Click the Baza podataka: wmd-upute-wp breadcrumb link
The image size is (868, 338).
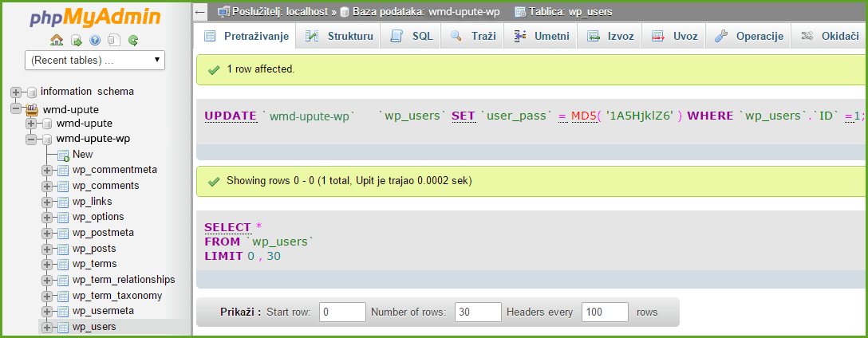(426, 12)
